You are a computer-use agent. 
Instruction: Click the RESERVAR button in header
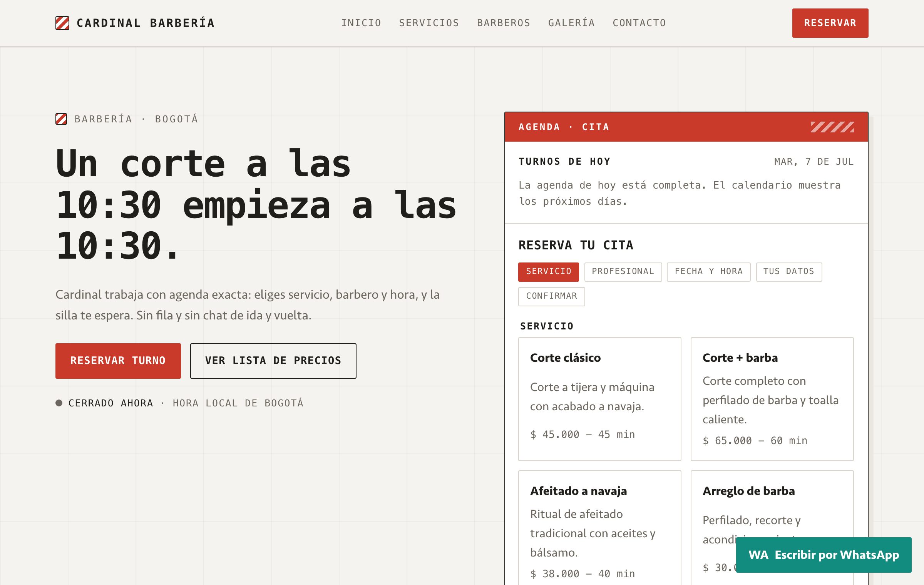tap(830, 23)
